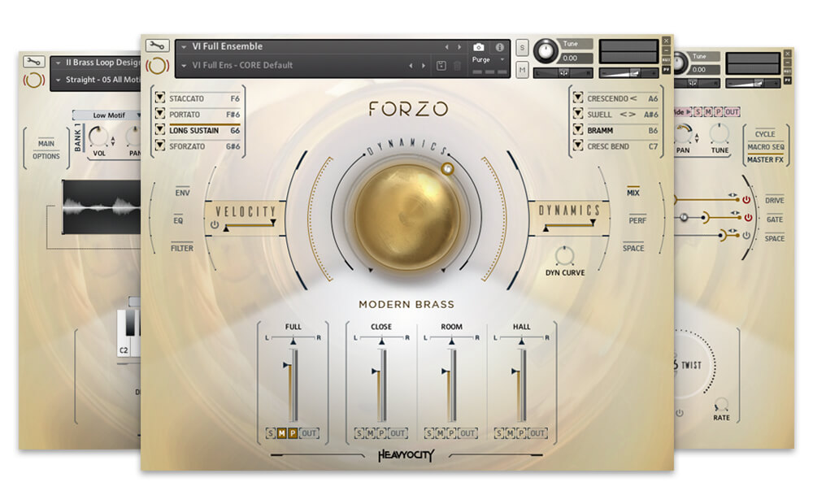Click the CLOSE mic volume fader

pos(381,382)
